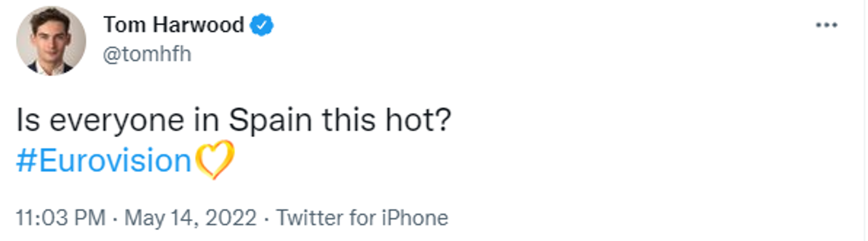Image resolution: width=868 pixels, height=241 pixels.
Task: Click the 11:03 PM timestamp
Action: click(61, 218)
